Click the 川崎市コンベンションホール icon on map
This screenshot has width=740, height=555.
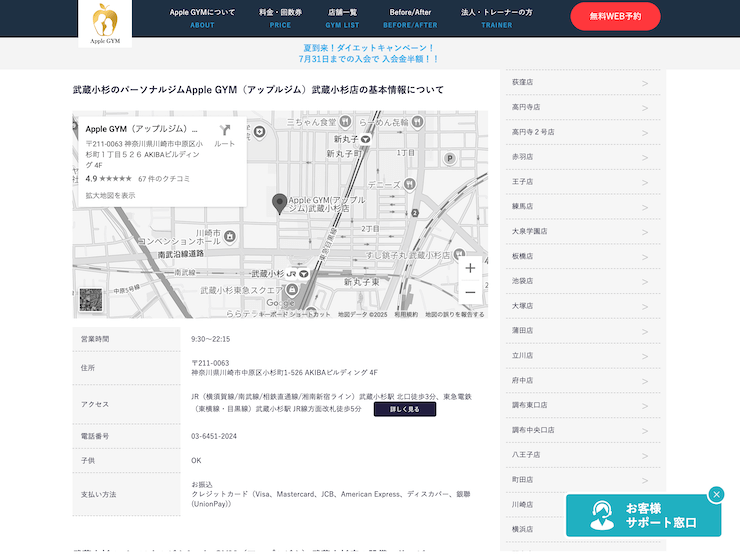point(229,236)
